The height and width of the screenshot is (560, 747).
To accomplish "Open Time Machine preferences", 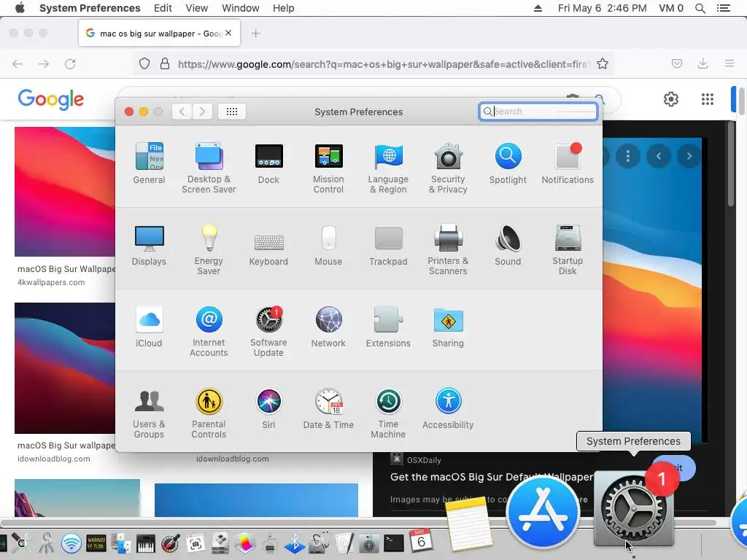I will 388,413.
